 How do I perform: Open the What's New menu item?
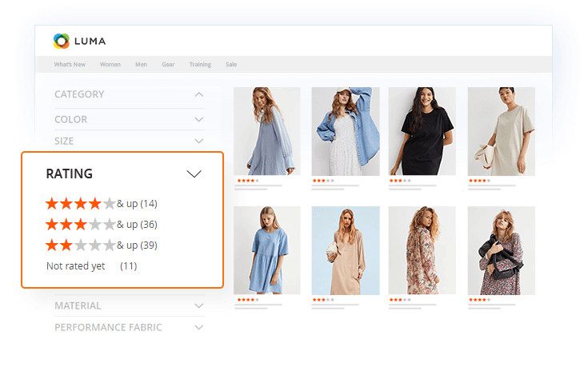click(x=69, y=65)
